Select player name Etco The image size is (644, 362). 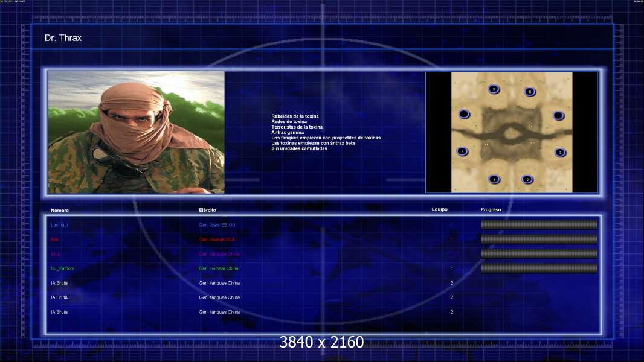tap(56, 254)
